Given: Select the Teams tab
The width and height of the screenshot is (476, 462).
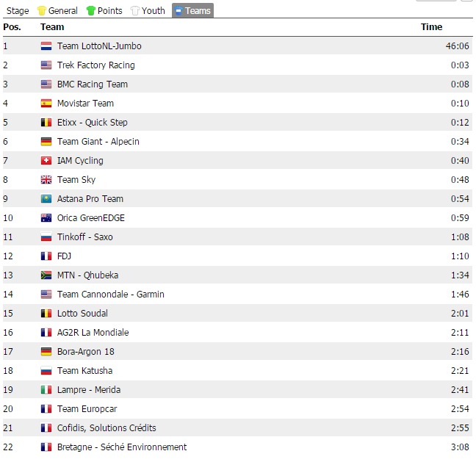Looking at the screenshot, I should (x=192, y=11).
